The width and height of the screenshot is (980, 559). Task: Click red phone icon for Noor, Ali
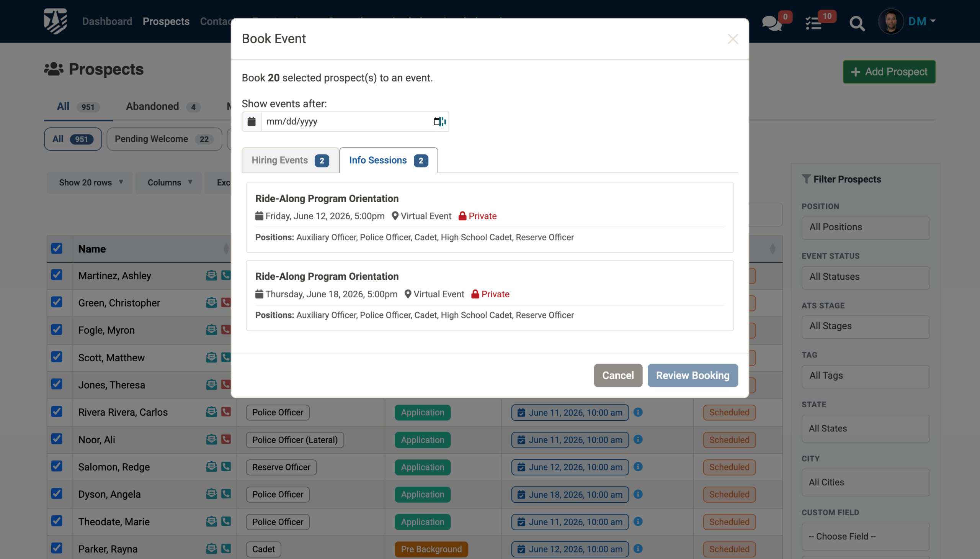point(226,439)
